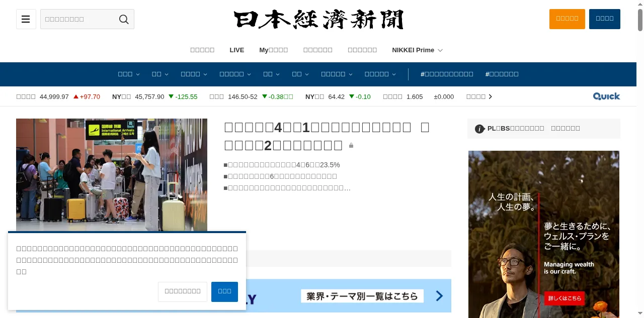This screenshot has height=318, width=644.
Task: Click the magnifier search icon
Action: (124, 19)
